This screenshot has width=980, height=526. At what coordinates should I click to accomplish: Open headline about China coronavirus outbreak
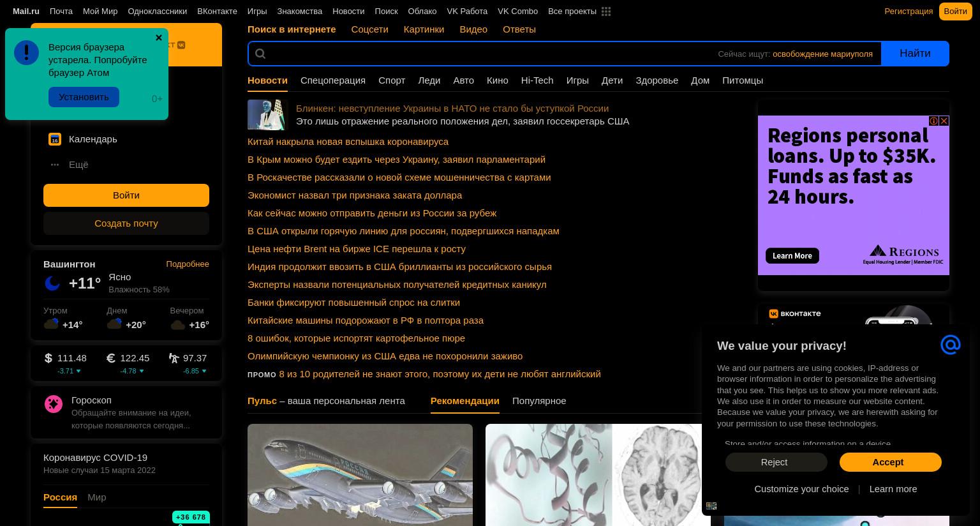pyautogui.click(x=348, y=142)
